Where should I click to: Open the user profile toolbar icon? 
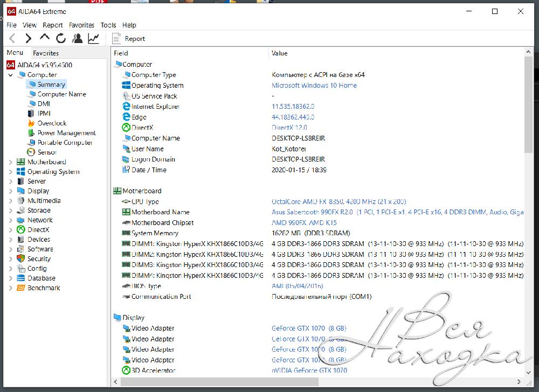78,38
